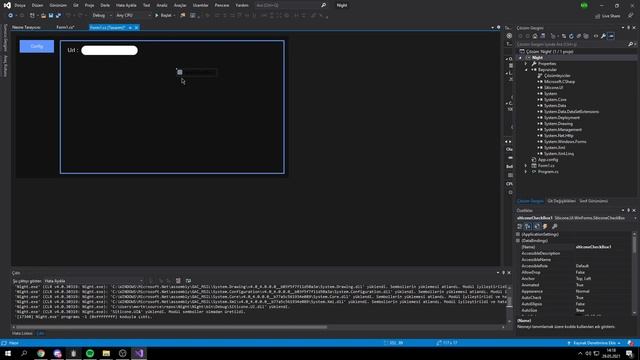The image size is (640, 360).
Task: Click the wrench properties icon in Solution Explorer
Action: tap(603, 36)
